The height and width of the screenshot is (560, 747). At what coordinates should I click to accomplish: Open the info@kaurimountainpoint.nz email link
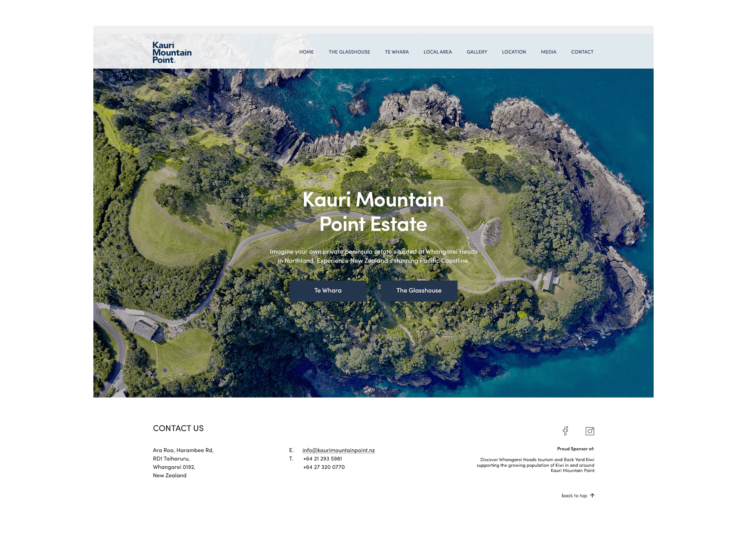pyautogui.click(x=339, y=449)
